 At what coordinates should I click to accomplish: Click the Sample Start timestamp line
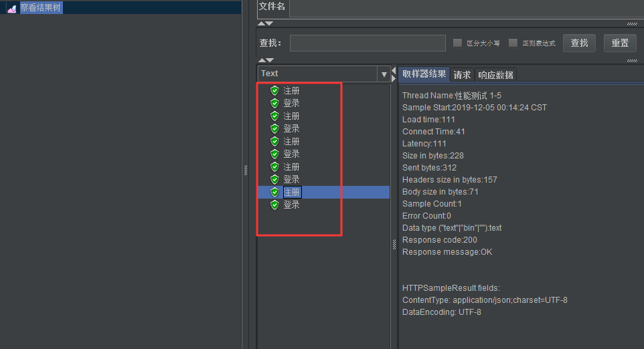point(475,108)
